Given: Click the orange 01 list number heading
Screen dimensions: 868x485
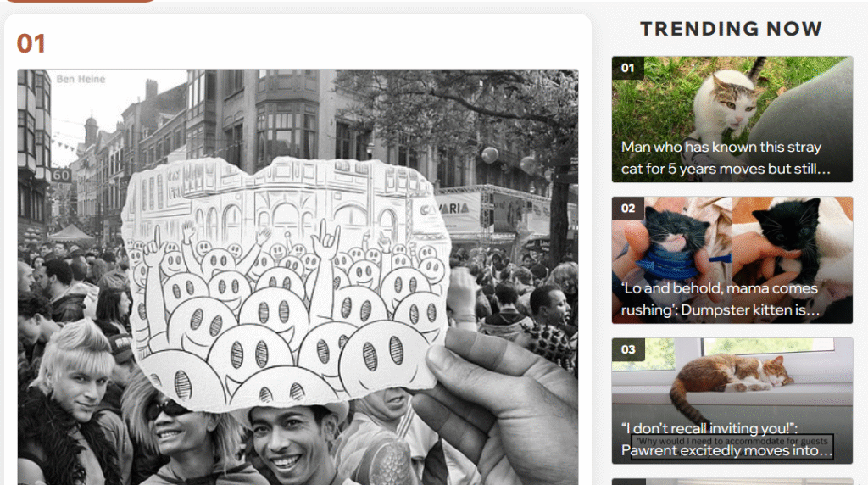Looking at the screenshot, I should click(x=31, y=44).
